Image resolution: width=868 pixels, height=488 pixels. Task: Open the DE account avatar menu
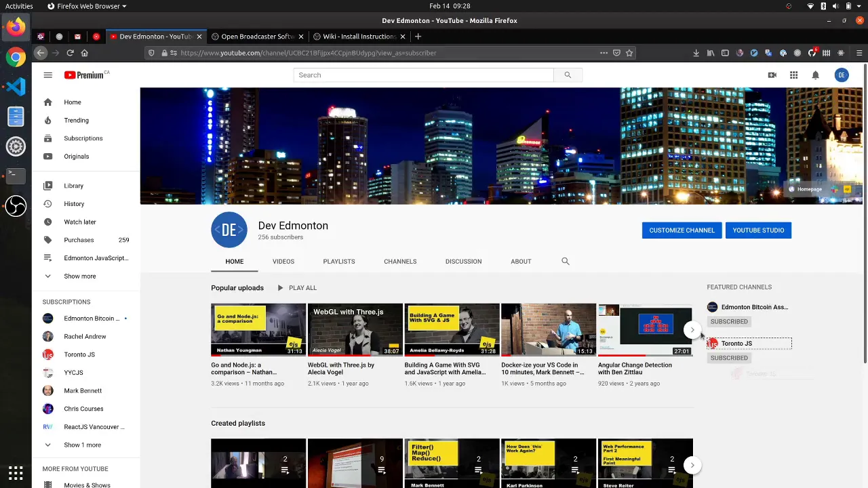coord(842,75)
